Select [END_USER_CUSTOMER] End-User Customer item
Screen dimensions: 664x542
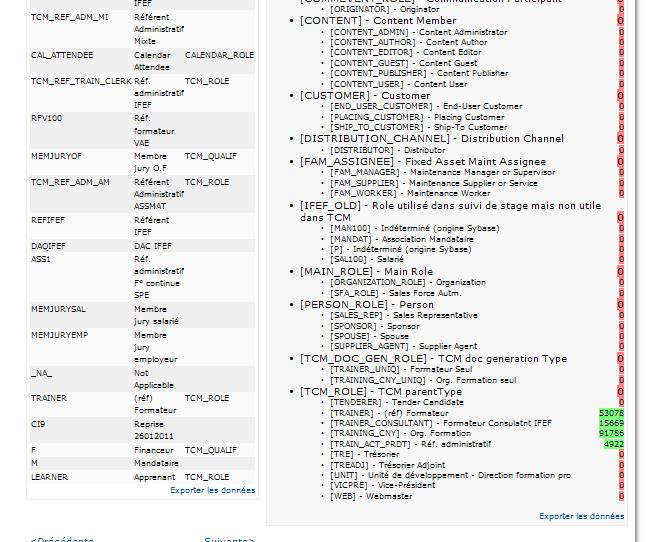click(426, 106)
